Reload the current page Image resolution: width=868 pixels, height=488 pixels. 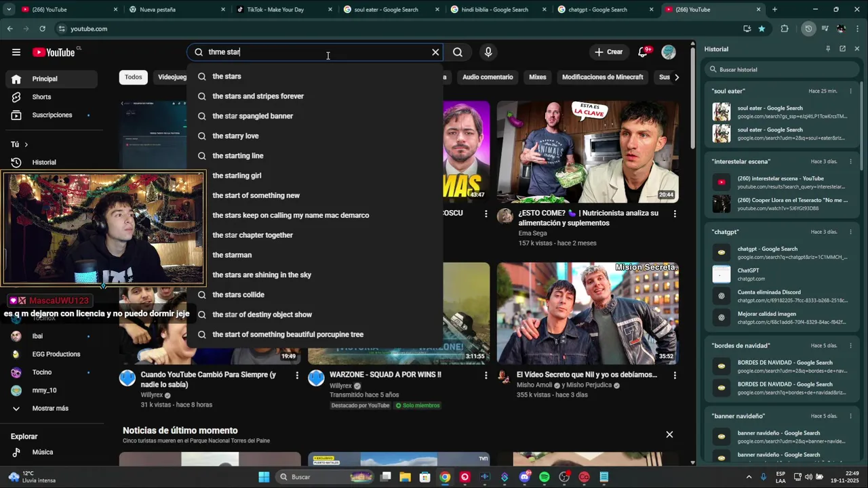click(x=42, y=28)
